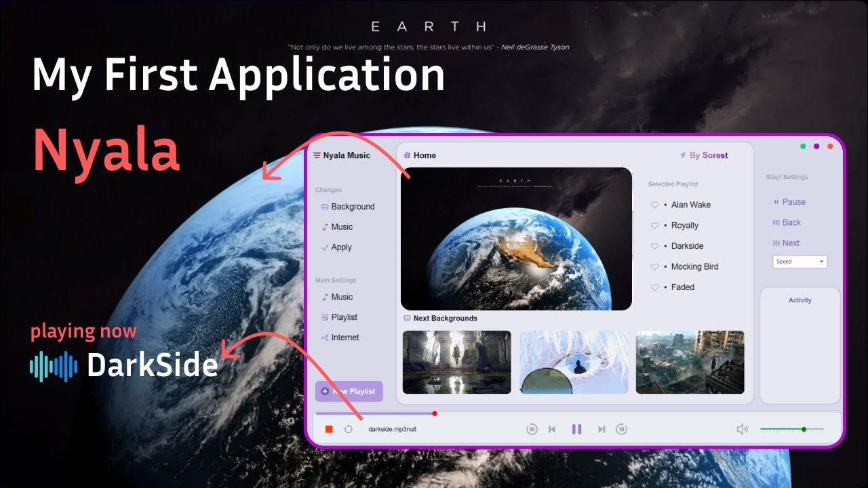Select the Mocking Bird track name
The width and height of the screenshot is (868, 488).
pos(695,267)
